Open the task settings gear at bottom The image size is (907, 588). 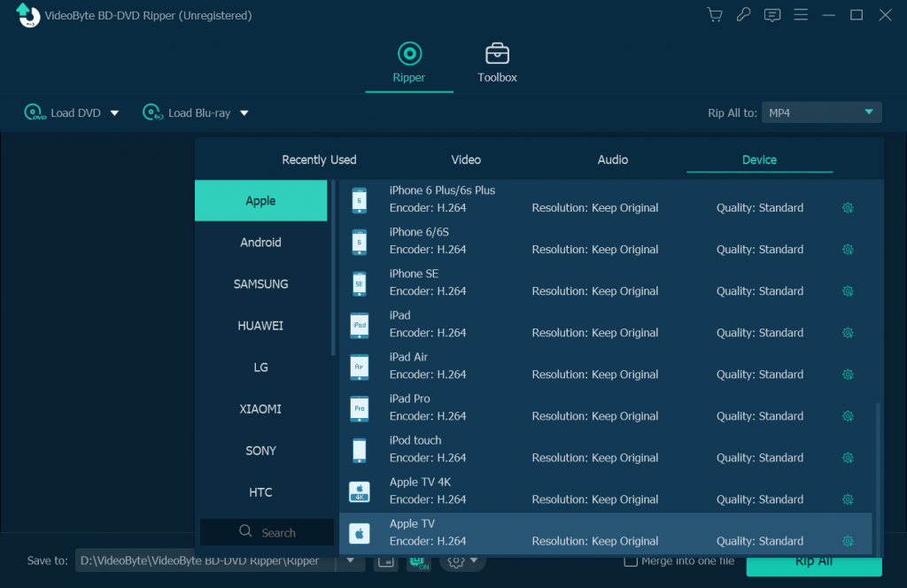coord(456,561)
